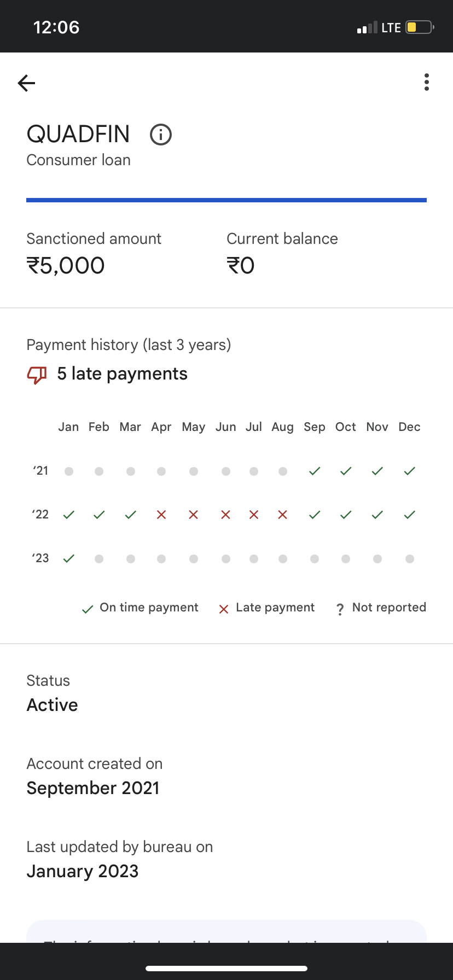Tap the battery indicator in status bar
This screenshot has height=980, width=453.
[x=419, y=27]
